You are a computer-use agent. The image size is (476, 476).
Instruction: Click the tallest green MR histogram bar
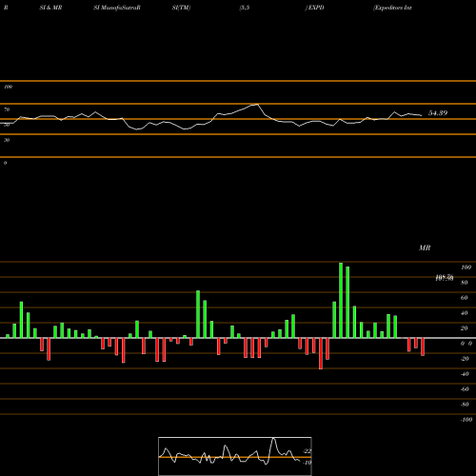click(341, 300)
